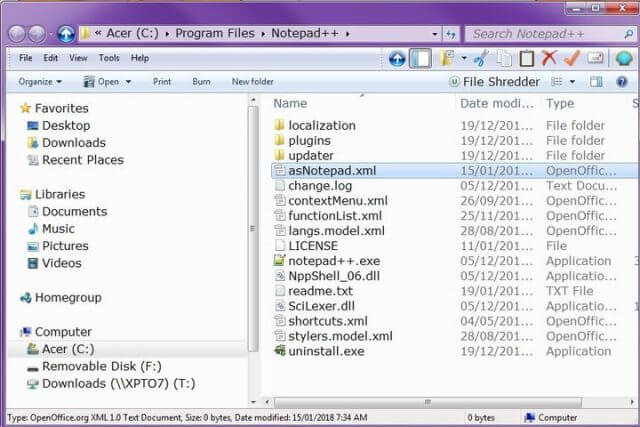Click the Cut scissors toolbar icon
The image size is (640, 427).
click(482, 58)
